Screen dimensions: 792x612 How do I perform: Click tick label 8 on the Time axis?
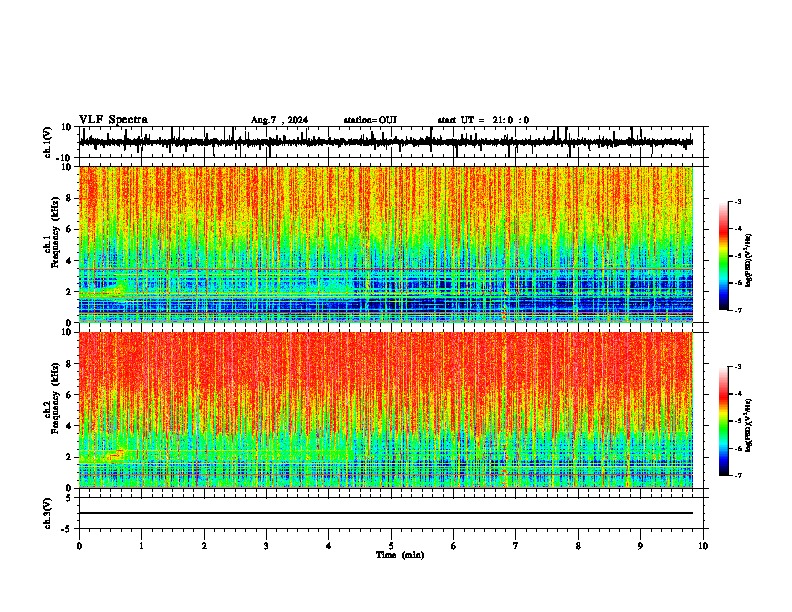pyautogui.click(x=578, y=546)
